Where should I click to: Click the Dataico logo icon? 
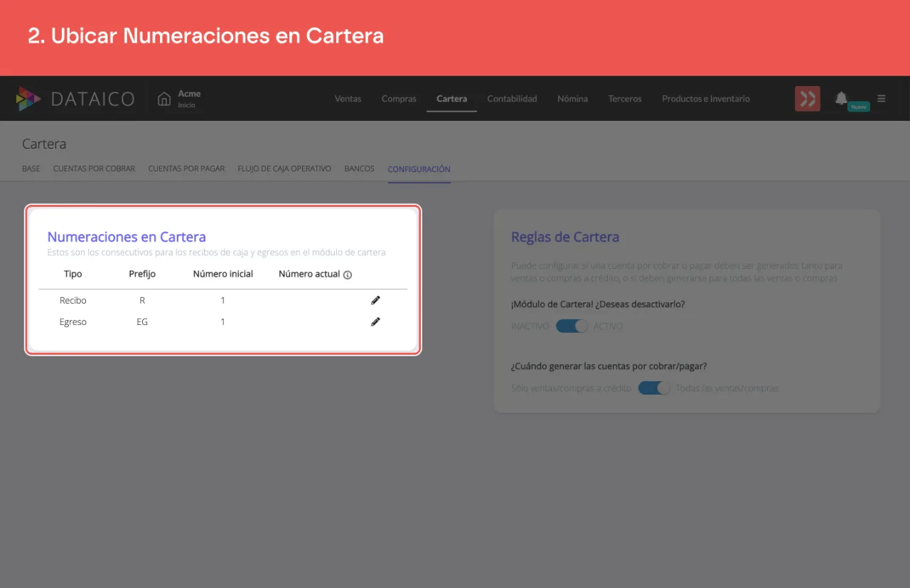click(28, 99)
